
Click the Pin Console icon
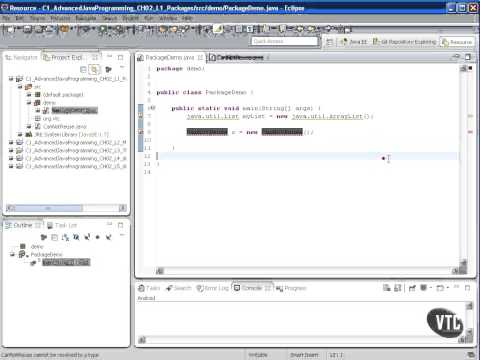(412, 288)
